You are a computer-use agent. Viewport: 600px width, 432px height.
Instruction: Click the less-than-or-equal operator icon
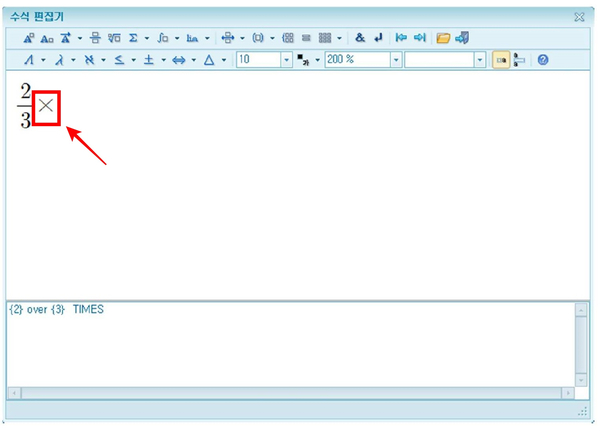119,60
